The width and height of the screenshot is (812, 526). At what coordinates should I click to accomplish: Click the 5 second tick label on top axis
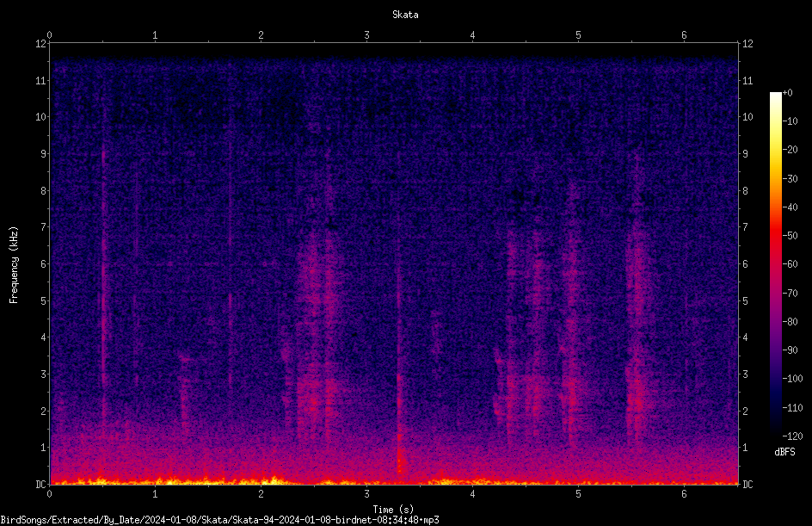pyautogui.click(x=578, y=35)
